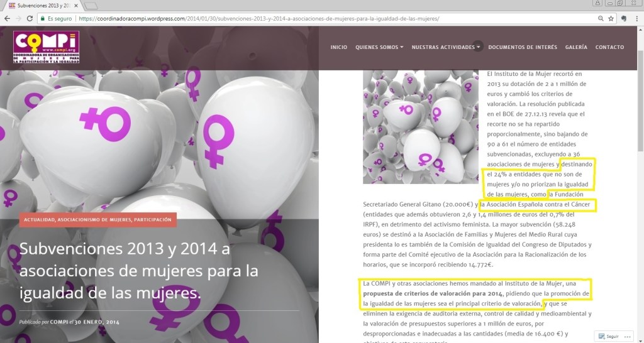Open the Galería menu item
The height and width of the screenshot is (343, 644).
click(x=576, y=47)
